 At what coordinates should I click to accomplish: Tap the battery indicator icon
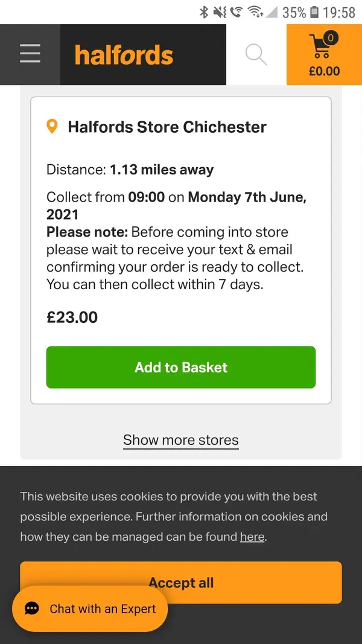click(x=314, y=12)
